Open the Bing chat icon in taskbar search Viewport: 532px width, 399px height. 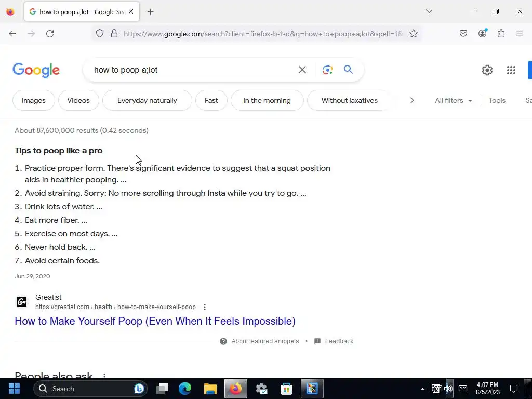(x=139, y=389)
